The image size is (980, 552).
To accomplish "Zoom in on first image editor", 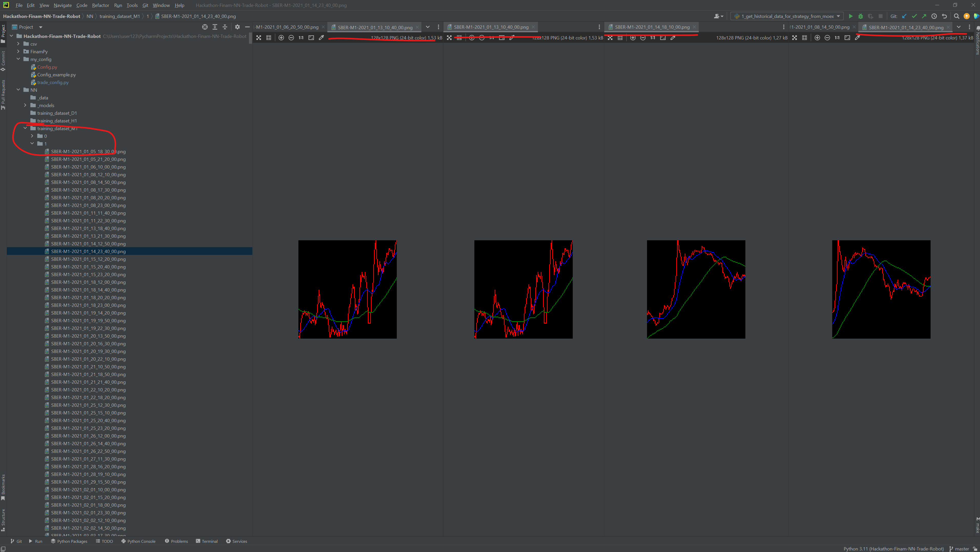I will (x=281, y=38).
